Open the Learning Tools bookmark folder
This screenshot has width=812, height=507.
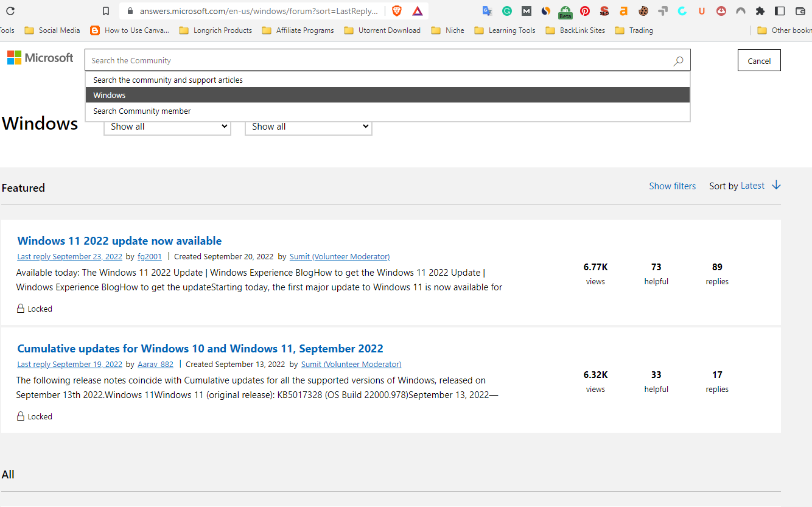[x=505, y=30]
